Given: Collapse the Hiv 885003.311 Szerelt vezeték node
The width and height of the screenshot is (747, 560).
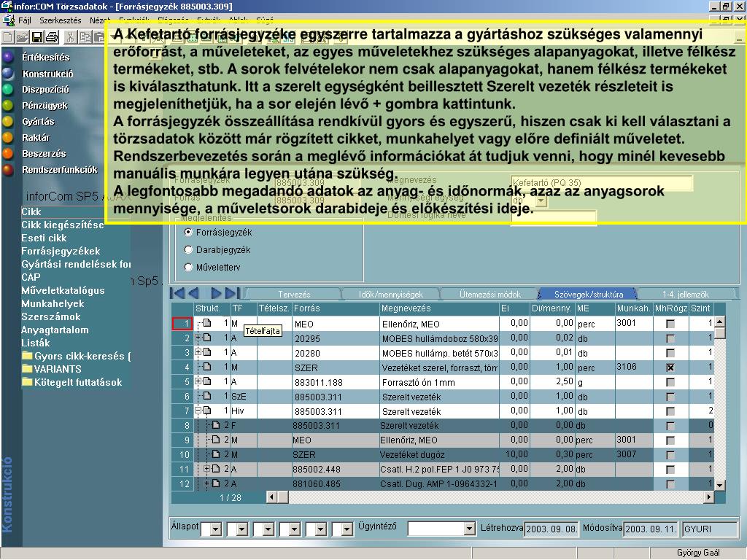Looking at the screenshot, I should [198, 411].
